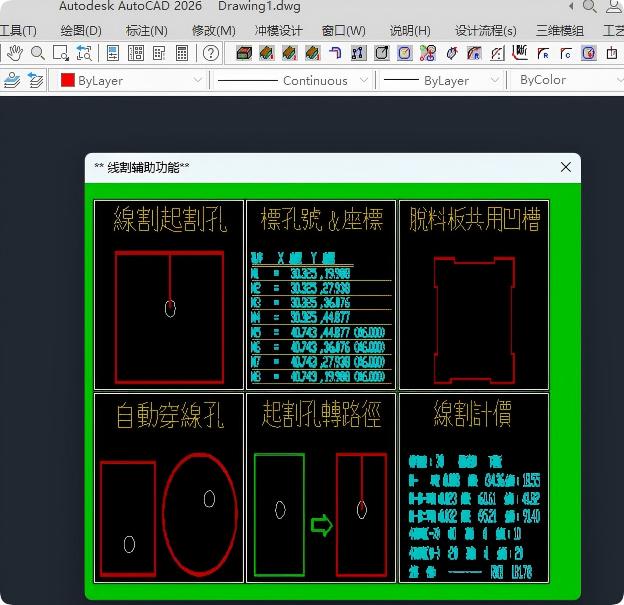Open the 窗口(W) menu

[x=343, y=31]
